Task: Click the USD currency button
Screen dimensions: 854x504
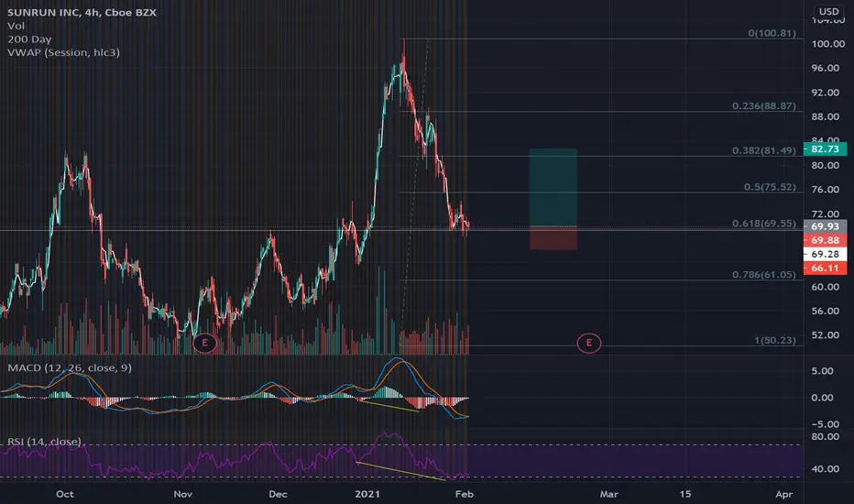Action: click(x=829, y=11)
